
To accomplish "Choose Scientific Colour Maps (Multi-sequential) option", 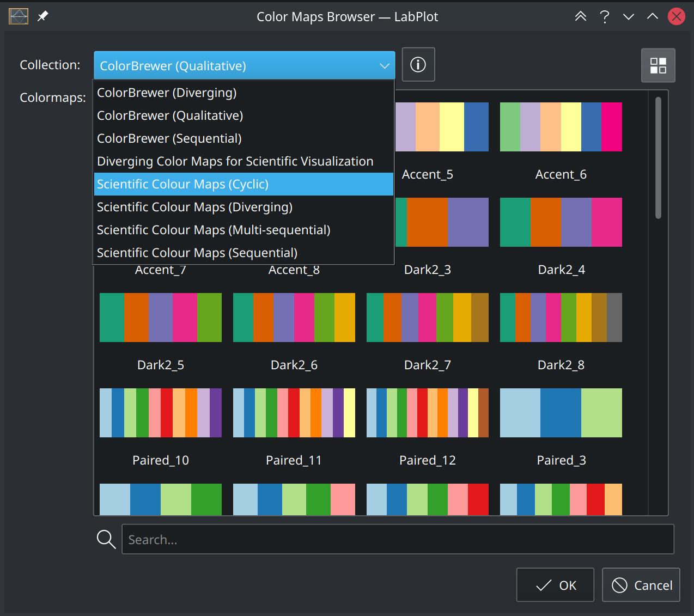I will (214, 229).
